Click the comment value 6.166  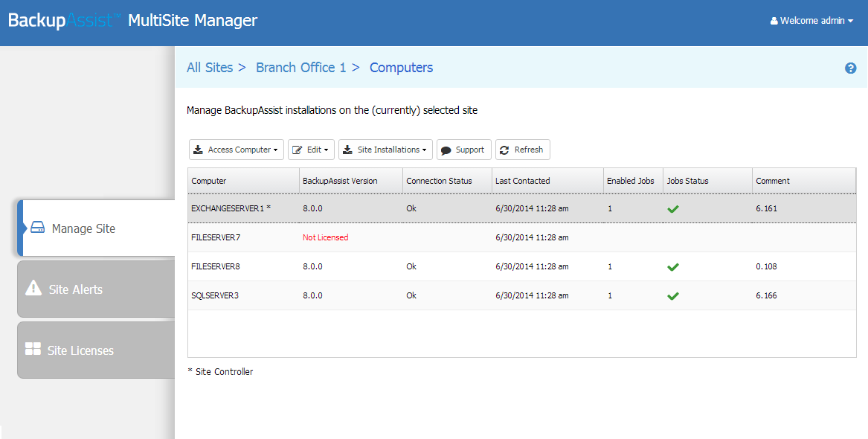pyautogui.click(x=767, y=295)
